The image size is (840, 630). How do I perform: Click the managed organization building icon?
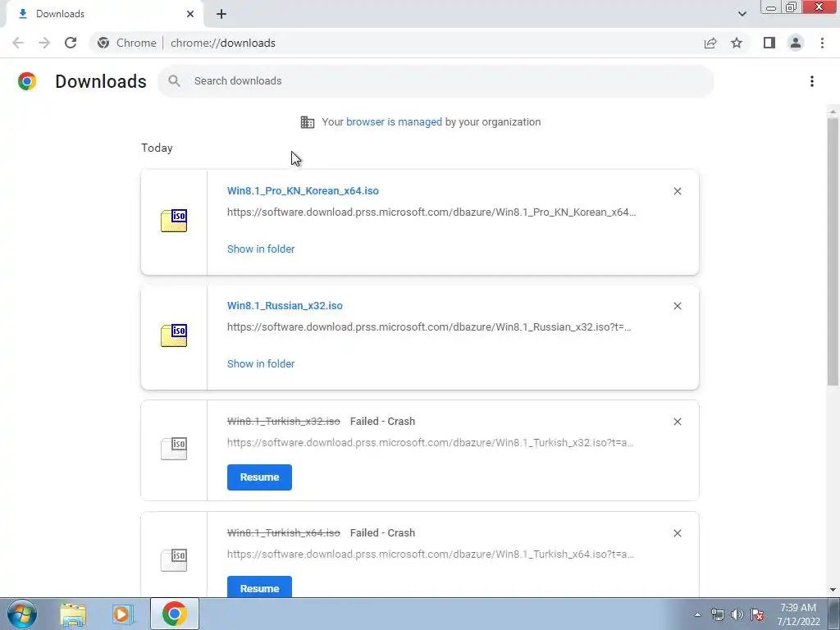click(x=308, y=122)
